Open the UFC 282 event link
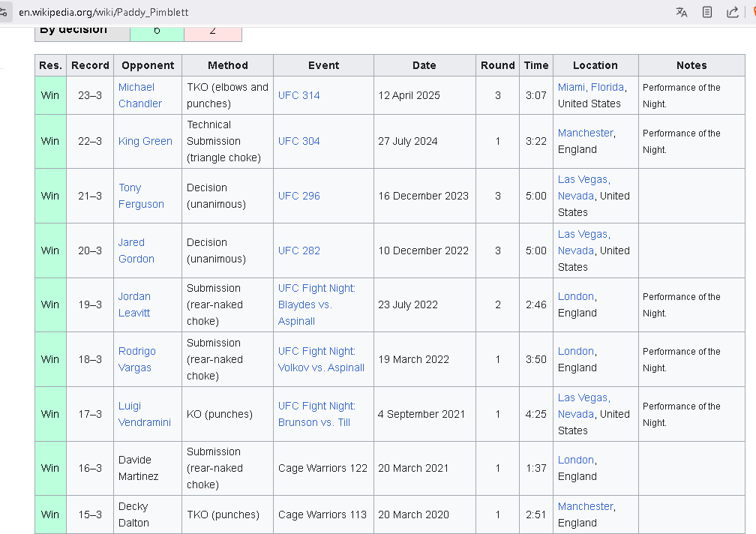756x534 pixels. (299, 250)
